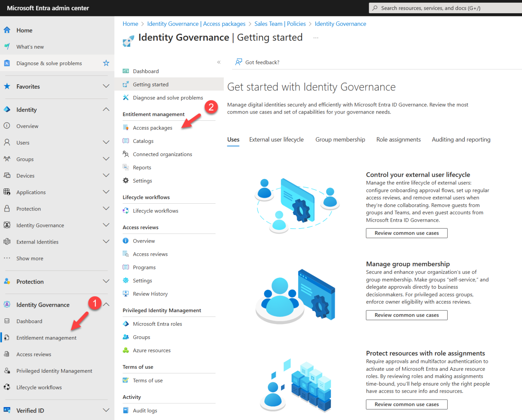Click Review common use cases for group membership

[406, 315]
